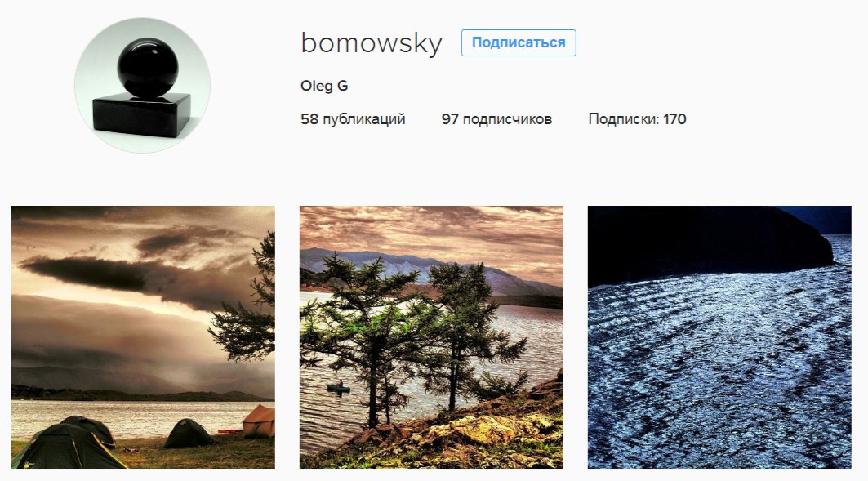Select the bomowsky username heading
Screen dimensions: 868x481
[x=372, y=43]
